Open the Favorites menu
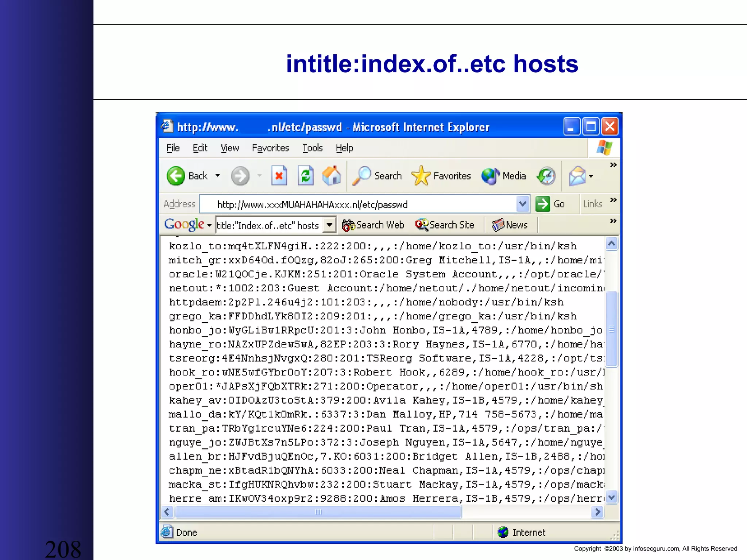The height and width of the screenshot is (560, 747). (270, 148)
